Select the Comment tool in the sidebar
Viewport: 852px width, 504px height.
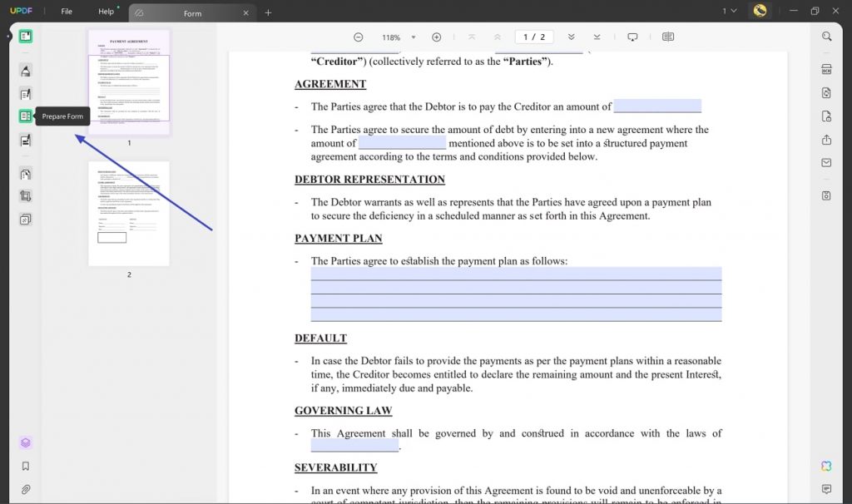(24, 71)
